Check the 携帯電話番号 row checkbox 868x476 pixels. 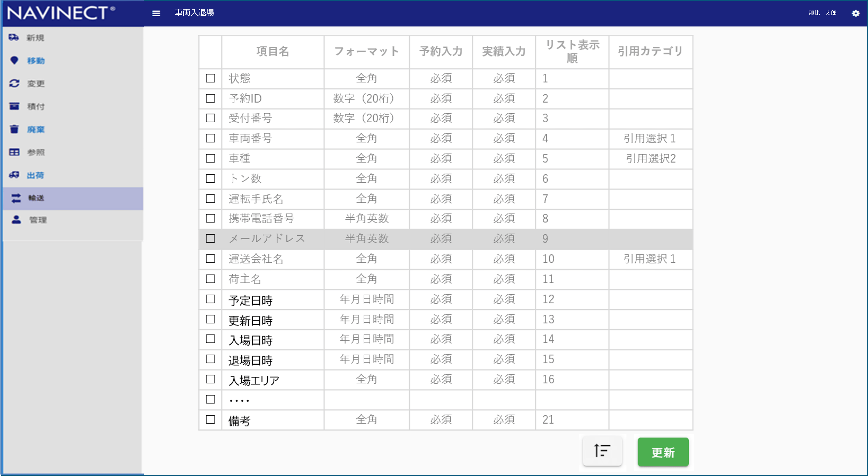(210, 218)
